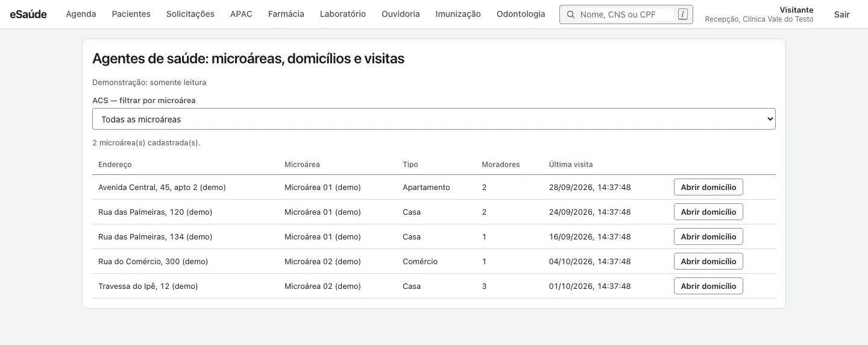Select the address Travessa do Ipê, 12 (demo)
The height and width of the screenshot is (345, 868).
coord(148,286)
